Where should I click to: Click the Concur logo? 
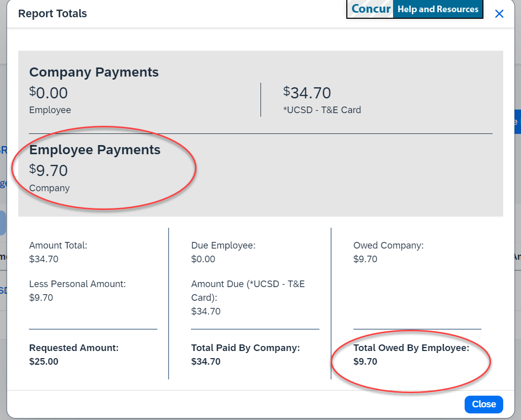tap(371, 9)
